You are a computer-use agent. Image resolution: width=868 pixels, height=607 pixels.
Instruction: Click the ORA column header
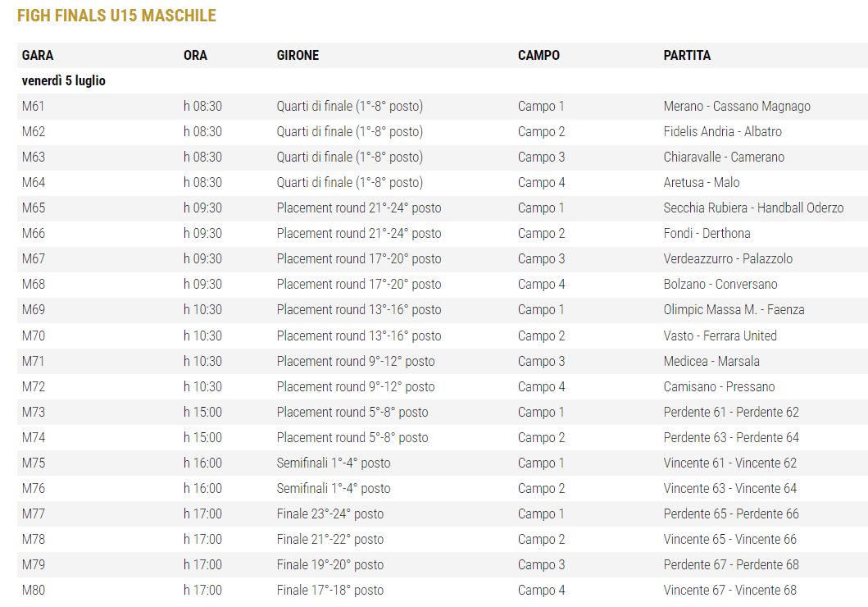(x=195, y=56)
